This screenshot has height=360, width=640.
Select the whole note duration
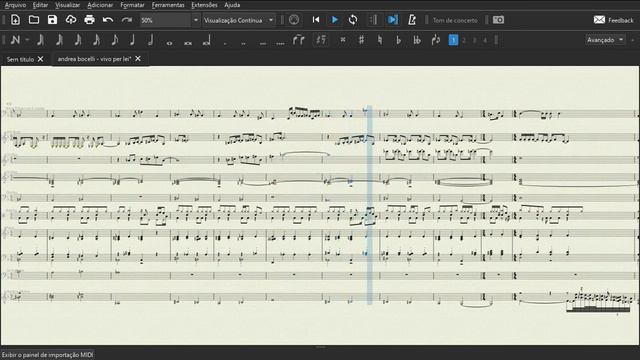(169, 42)
